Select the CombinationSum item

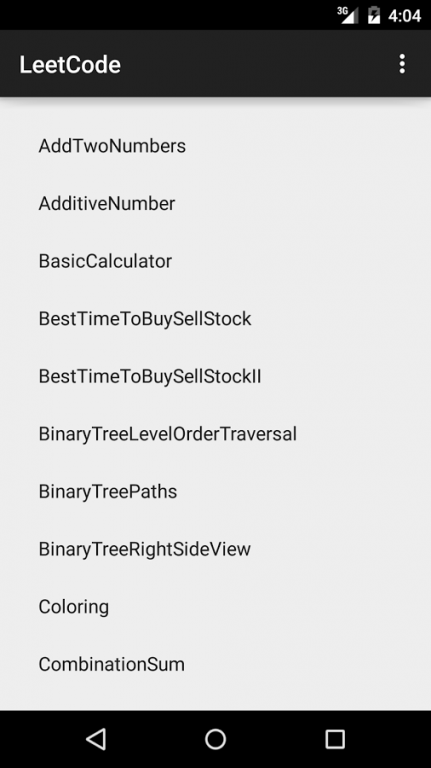(216, 664)
